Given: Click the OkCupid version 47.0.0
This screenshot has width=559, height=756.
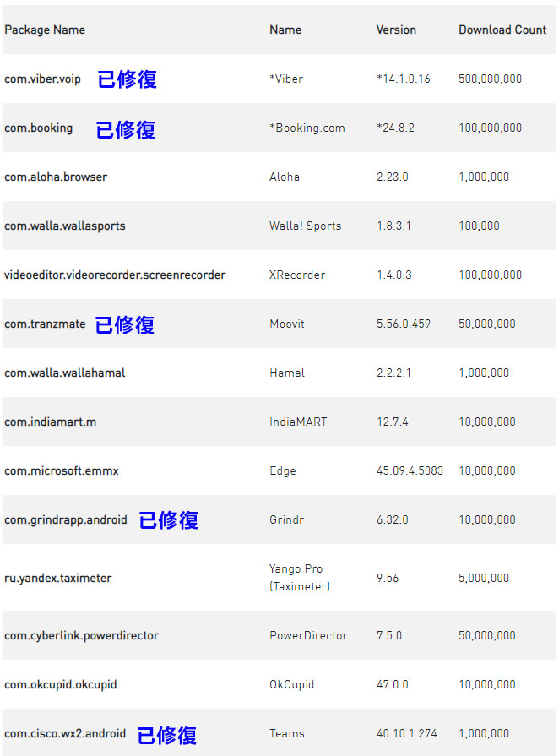Looking at the screenshot, I should coord(393,684).
